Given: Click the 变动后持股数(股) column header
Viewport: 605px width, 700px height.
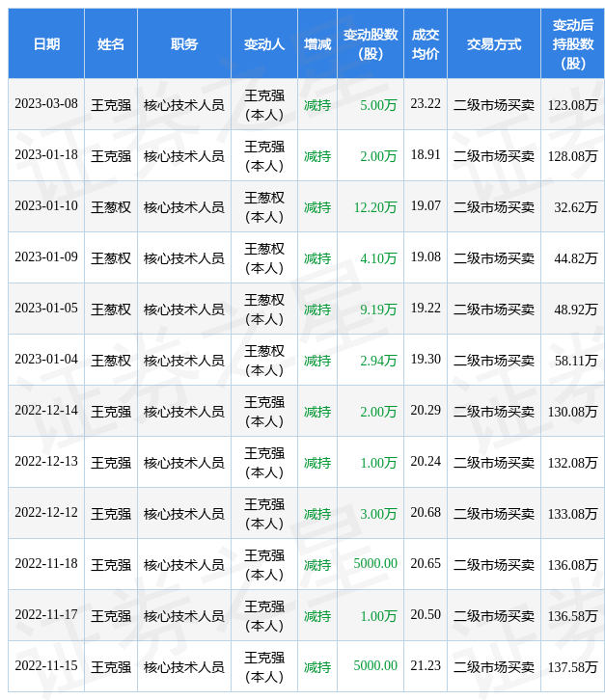Looking at the screenshot, I should [573, 44].
